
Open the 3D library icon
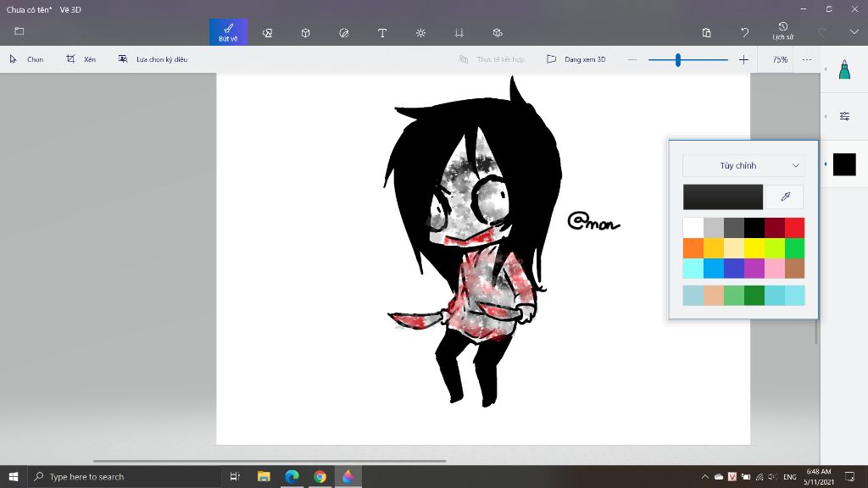[498, 33]
